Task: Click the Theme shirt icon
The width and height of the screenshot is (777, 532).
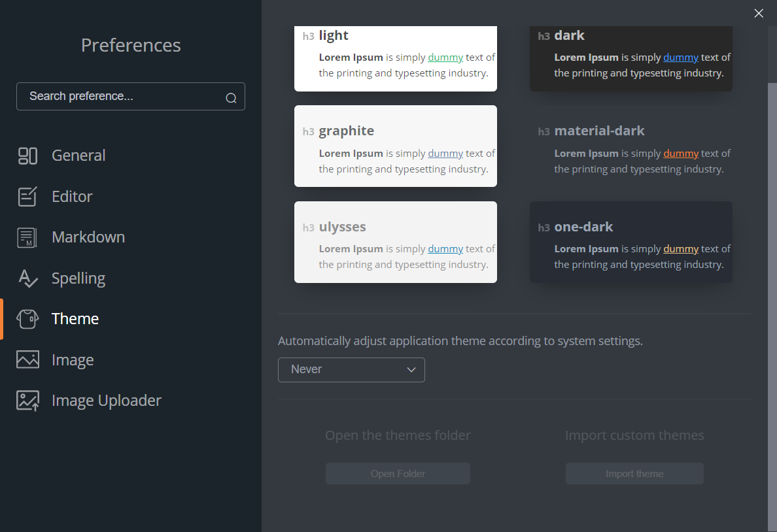Action: coord(27,319)
